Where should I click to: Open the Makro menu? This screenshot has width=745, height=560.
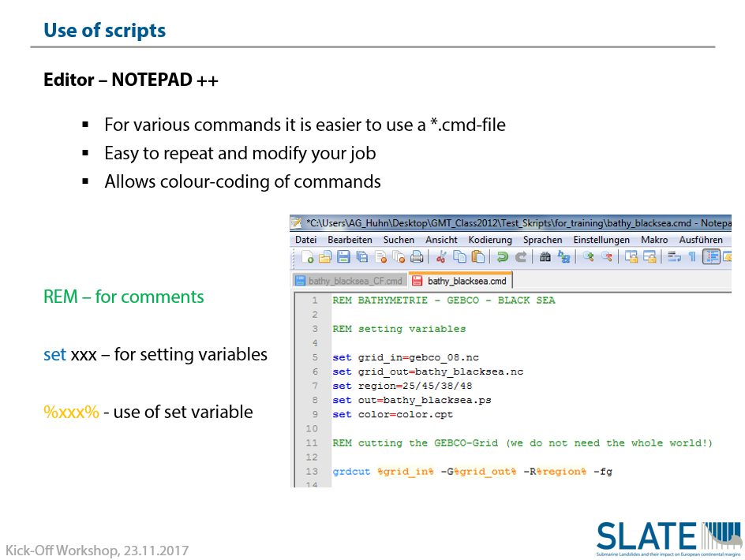(x=654, y=240)
